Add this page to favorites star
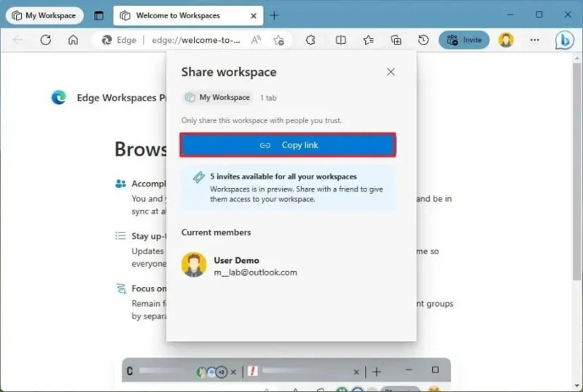 pyautogui.click(x=278, y=40)
